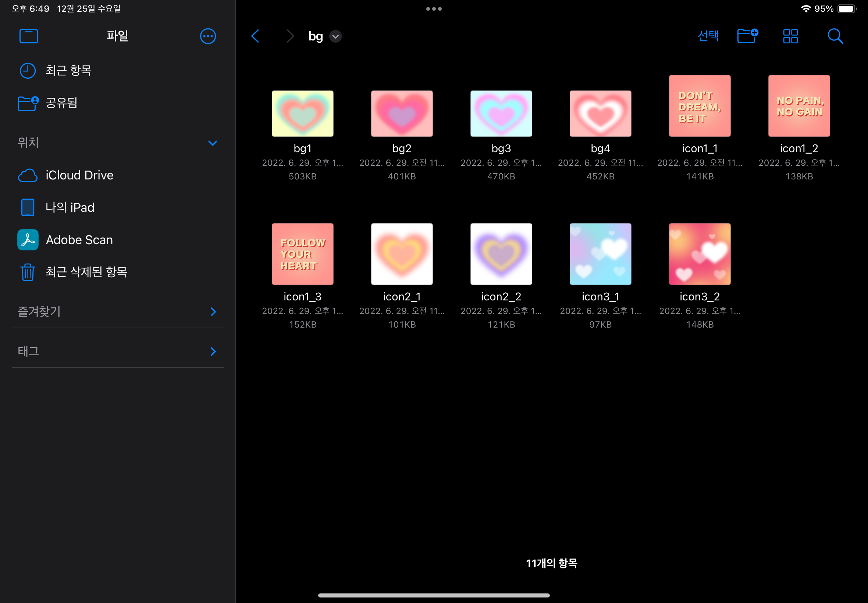Open iCloud Drive location
868x603 pixels.
tap(79, 175)
